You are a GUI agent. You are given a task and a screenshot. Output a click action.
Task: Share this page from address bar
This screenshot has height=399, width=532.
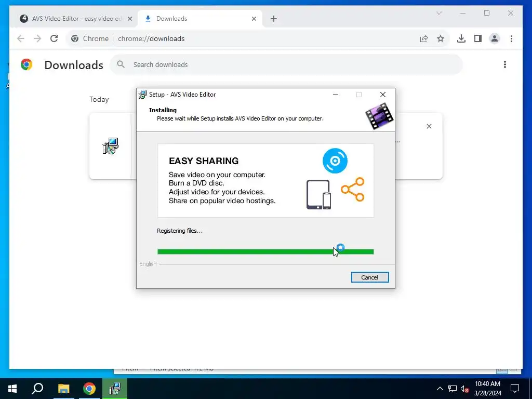tap(424, 38)
